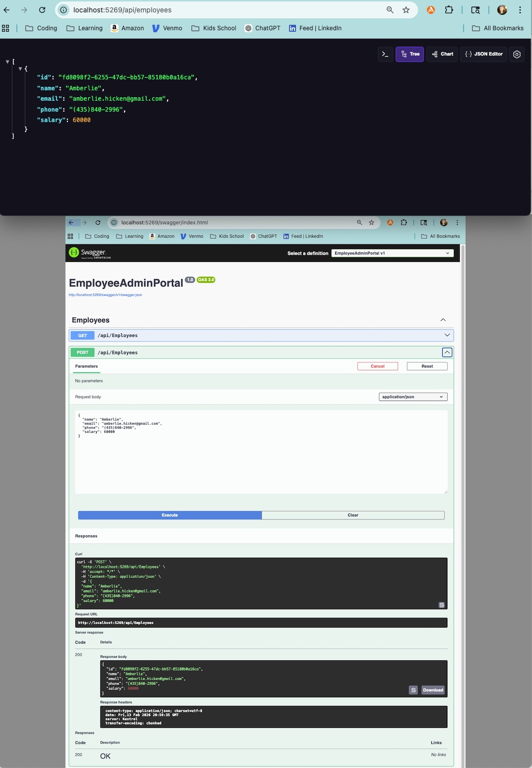Click the Clear button
Image resolution: width=532 pixels, height=768 pixels.
pos(353,515)
